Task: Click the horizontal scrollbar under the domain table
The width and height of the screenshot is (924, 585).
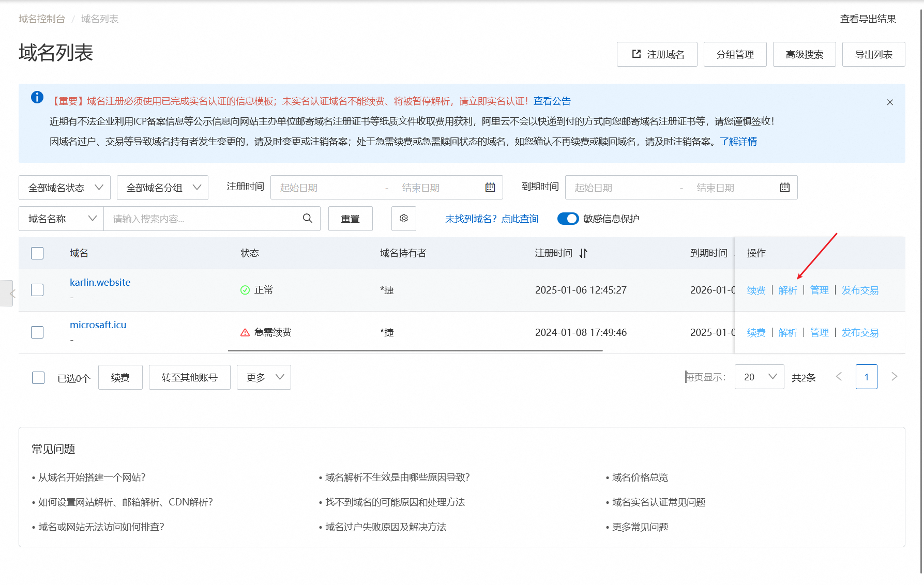Action: 415,350
